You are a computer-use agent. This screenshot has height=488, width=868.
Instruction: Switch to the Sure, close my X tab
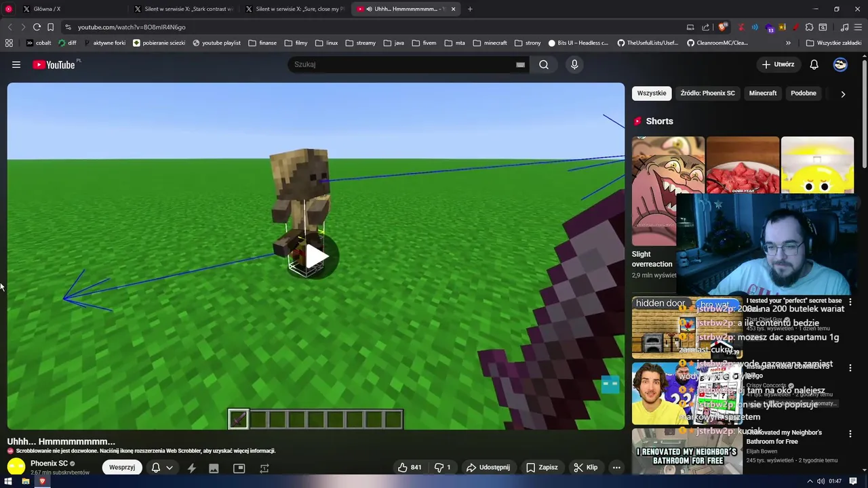(x=296, y=9)
